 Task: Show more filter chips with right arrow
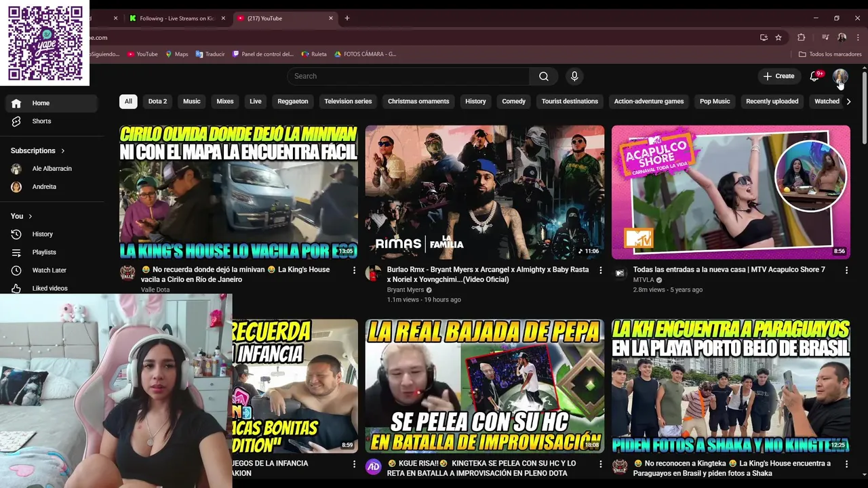point(848,102)
